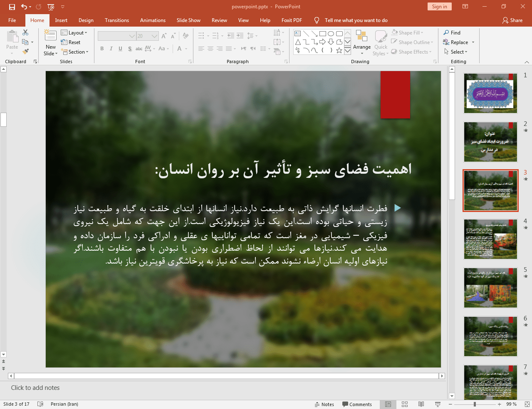This screenshot has width=532, height=409.
Task: Set right-to-left text direction
Action: pos(253,49)
